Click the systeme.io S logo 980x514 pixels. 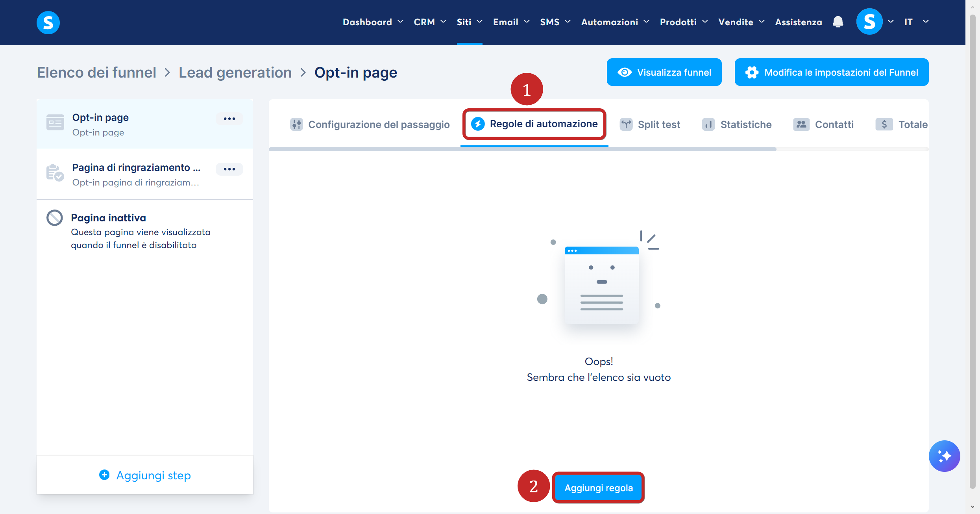tap(48, 22)
